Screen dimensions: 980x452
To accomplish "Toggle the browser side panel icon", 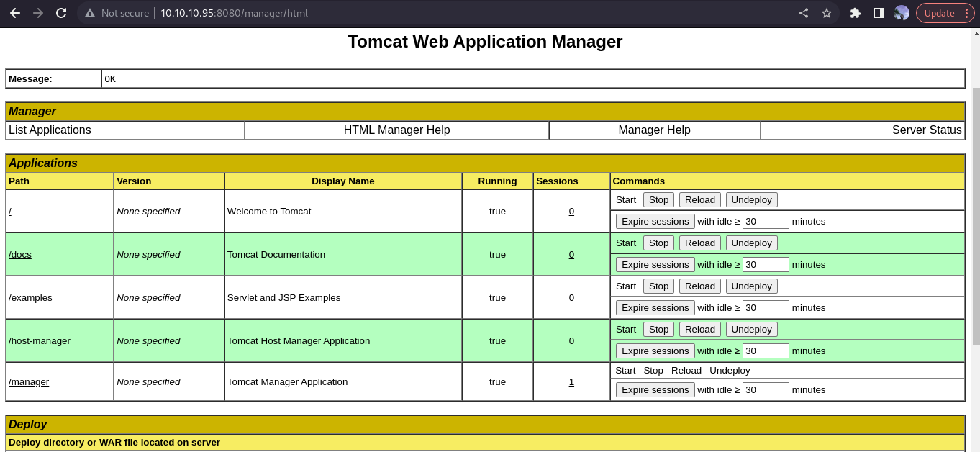I will (x=878, y=13).
